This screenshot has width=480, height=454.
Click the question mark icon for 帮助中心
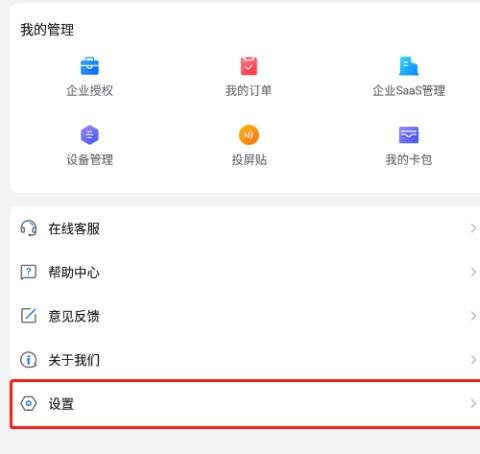(x=29, y=272)
